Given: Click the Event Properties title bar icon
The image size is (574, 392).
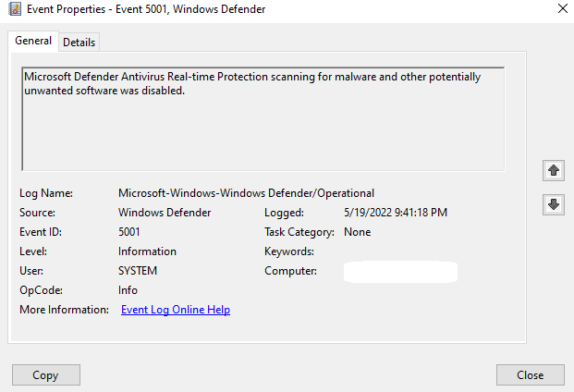Looking at the screenshot, I should tap(15, 9).
